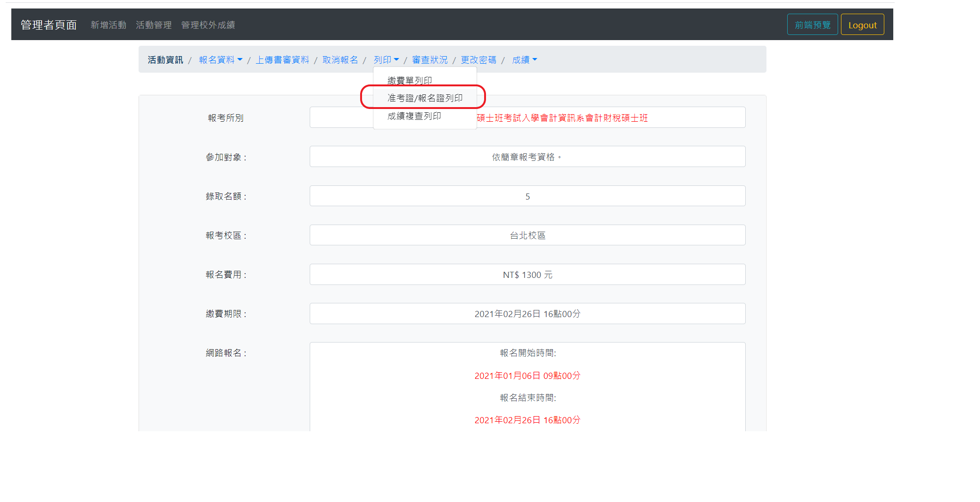
Task: Open 管理校外成績 section
Action: (208, 25)
